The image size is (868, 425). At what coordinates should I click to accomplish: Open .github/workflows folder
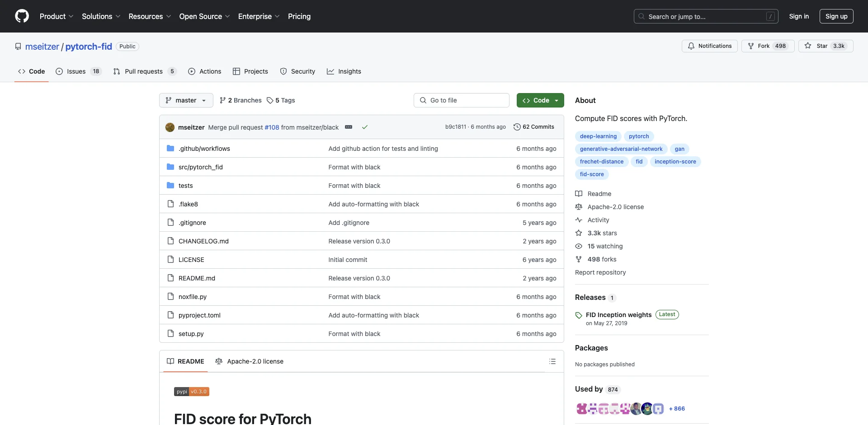204,149
